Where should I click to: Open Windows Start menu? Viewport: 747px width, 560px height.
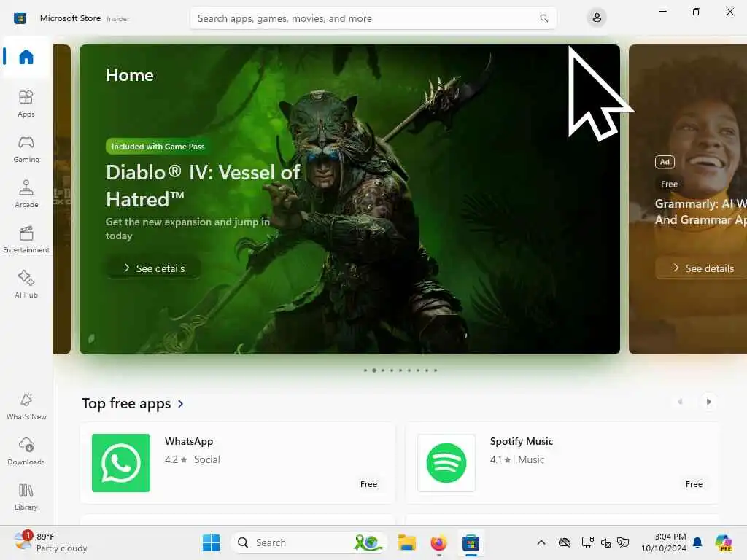pyautogui.click(x=211, y=542)
